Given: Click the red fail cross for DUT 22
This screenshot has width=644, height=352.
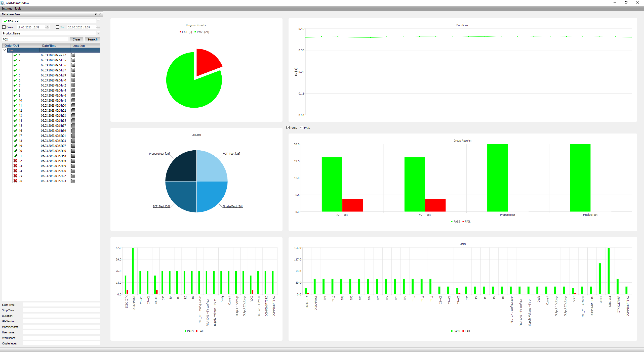Looking at the screenshot, I should (x=15, y=161).
